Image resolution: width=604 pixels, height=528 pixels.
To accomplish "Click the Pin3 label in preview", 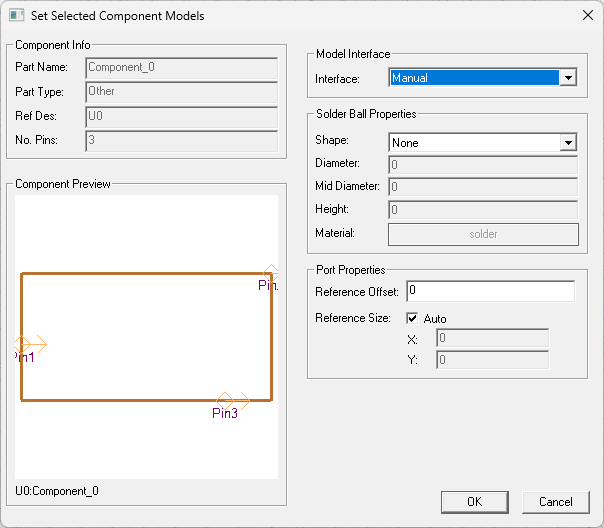I will point(225,413).
